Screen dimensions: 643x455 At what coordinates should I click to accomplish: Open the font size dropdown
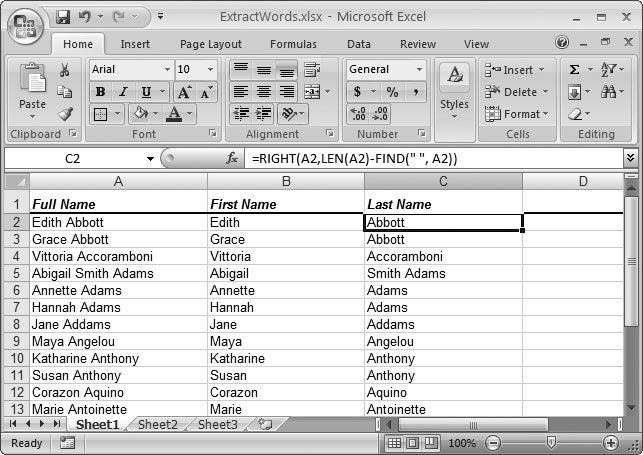point(210,69)
